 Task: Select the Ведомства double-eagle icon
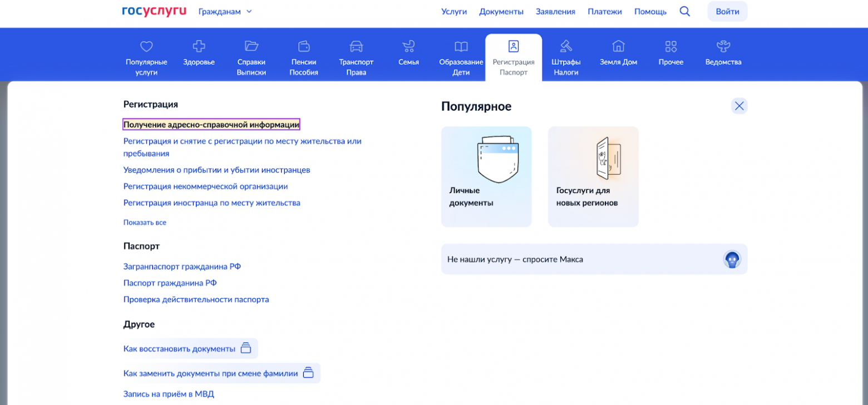pyautogui.click(x=722, y=46)
